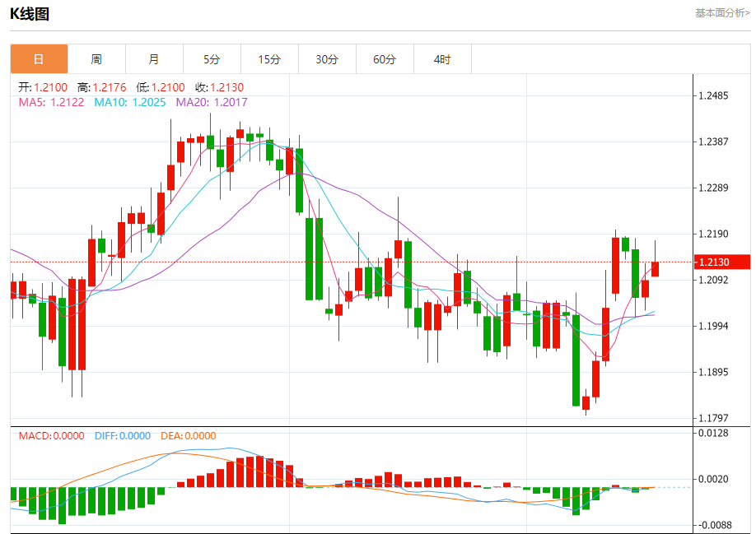The width and height of the screenshot is (756, 534).
Task: Click the MA10: 1.2025 indicator label
Action: (129, 102)
